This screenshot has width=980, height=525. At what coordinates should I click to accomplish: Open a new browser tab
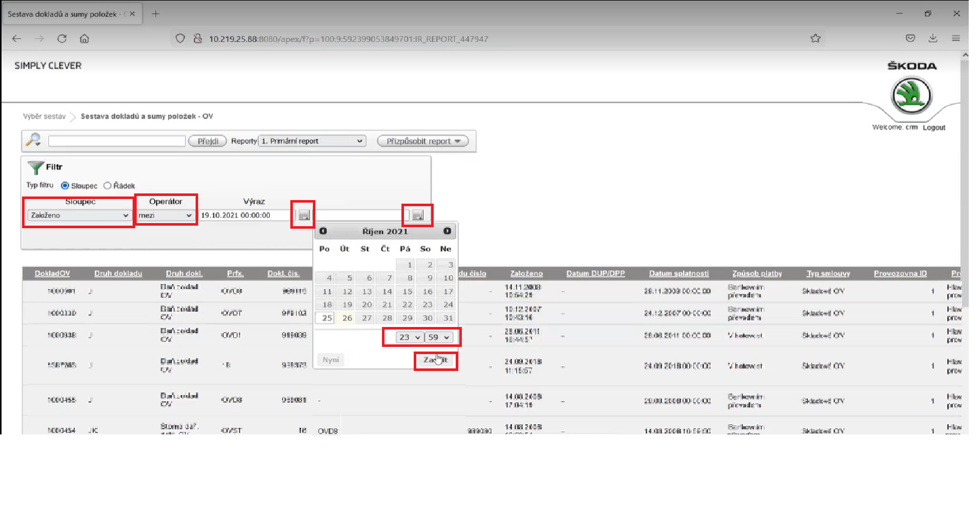pyautogui.click(x=156, y=14)
